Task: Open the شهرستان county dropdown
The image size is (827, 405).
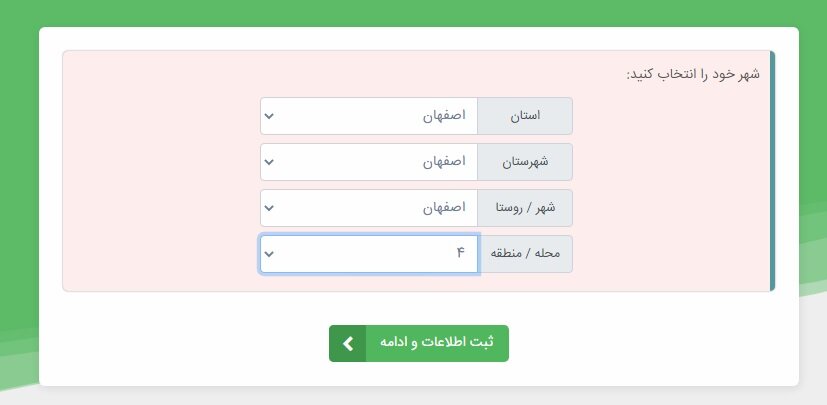Action: click(368, 162)
